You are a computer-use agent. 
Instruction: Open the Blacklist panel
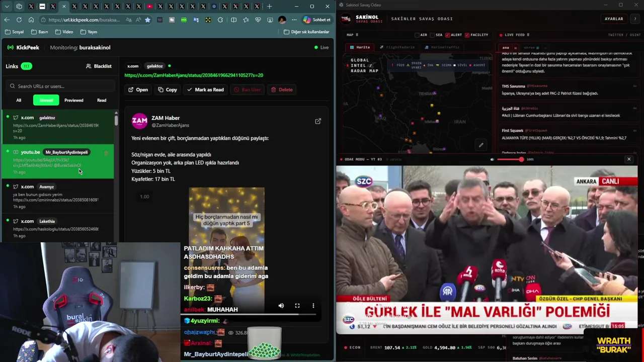tap(99, 66)
